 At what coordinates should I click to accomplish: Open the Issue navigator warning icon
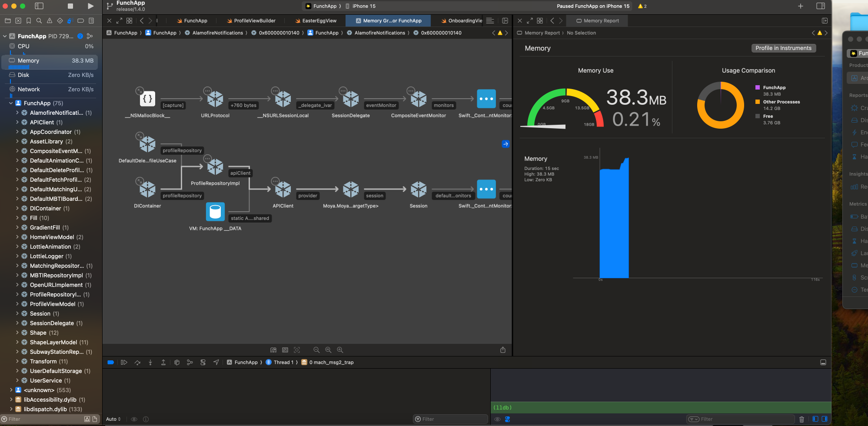[50, 20]
